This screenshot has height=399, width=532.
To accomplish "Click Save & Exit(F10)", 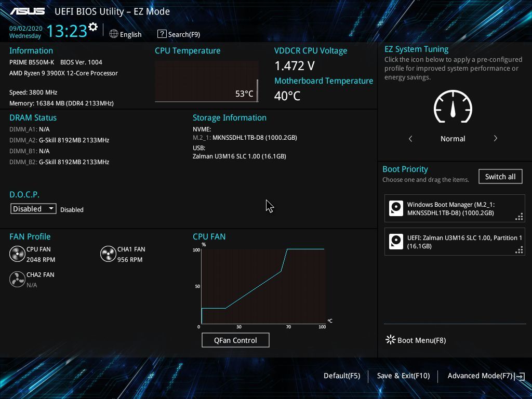I will pos(403,376).
